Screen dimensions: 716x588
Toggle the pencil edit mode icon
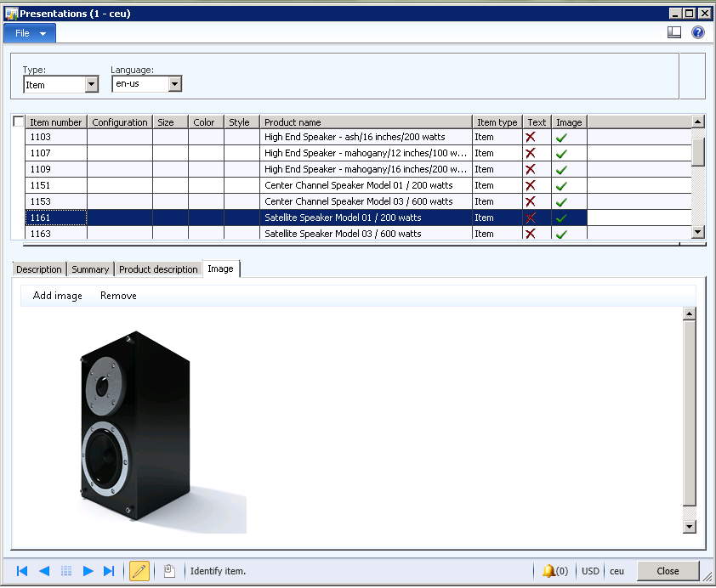coord(139,571)
